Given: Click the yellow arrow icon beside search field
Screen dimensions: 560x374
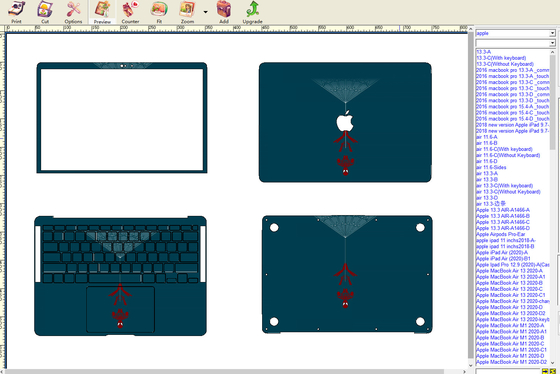Looking at the screenshot, I should point(545,371).
